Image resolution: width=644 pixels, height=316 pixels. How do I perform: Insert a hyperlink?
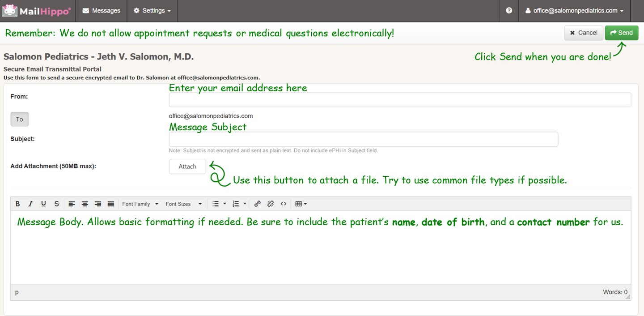coord(257,204)
